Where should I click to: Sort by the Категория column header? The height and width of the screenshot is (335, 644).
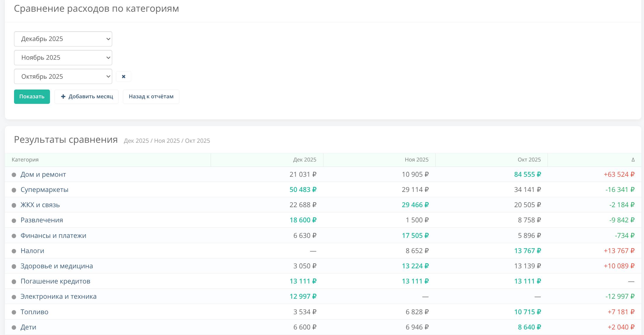[25, 160]
